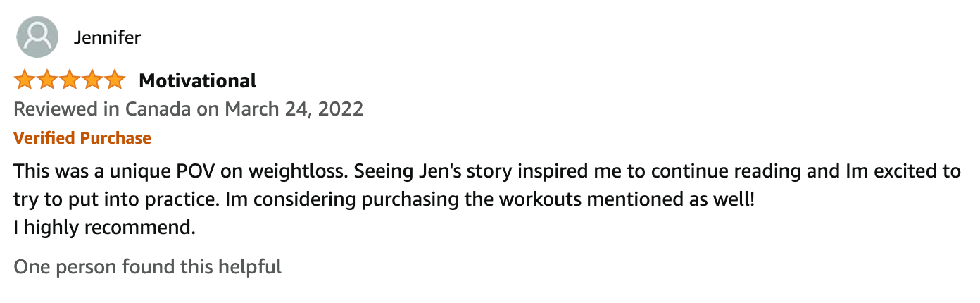Click the line starting try to put into practice

click(x=384, y=199)
